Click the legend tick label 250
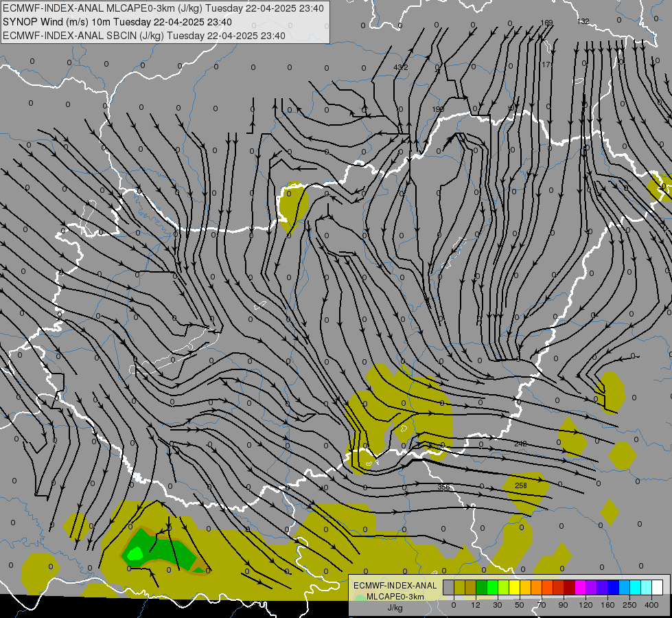Screen dimensions: 672x618 (629, 605)
